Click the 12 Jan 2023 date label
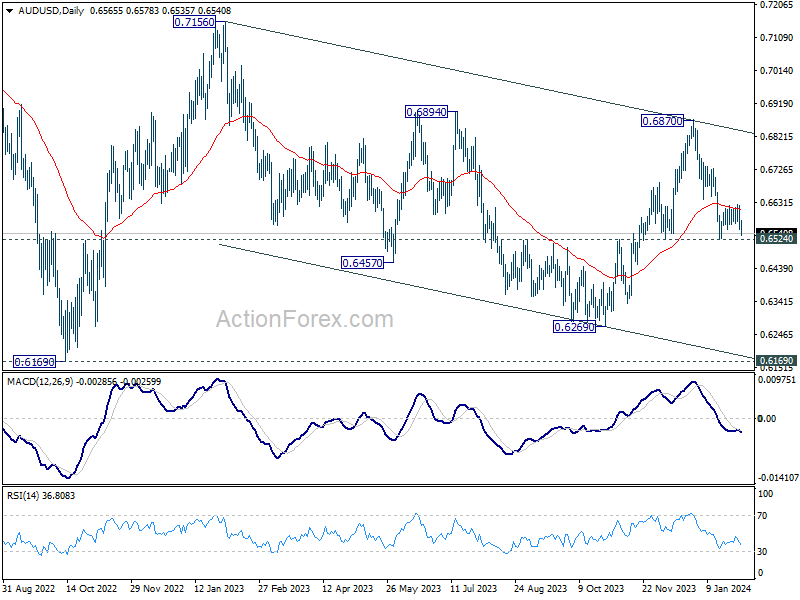800x600 pixels. click(x=220, y=588)
